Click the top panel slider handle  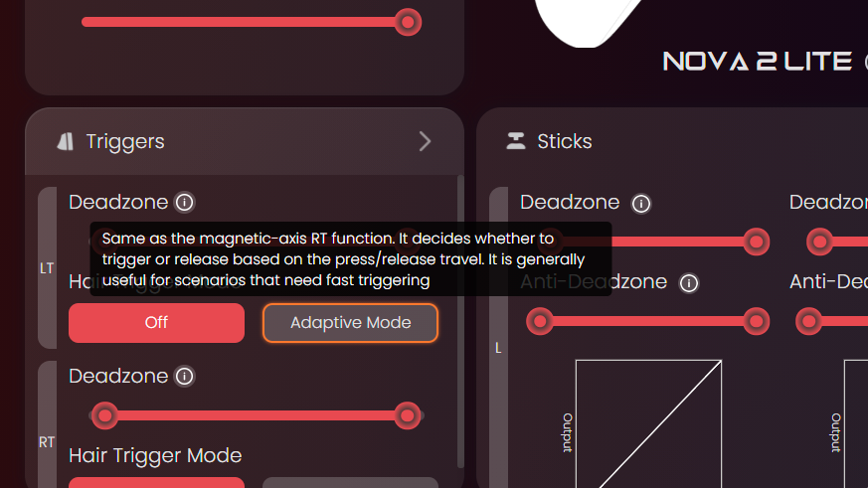pyautogui.click(x=408, y=22)
